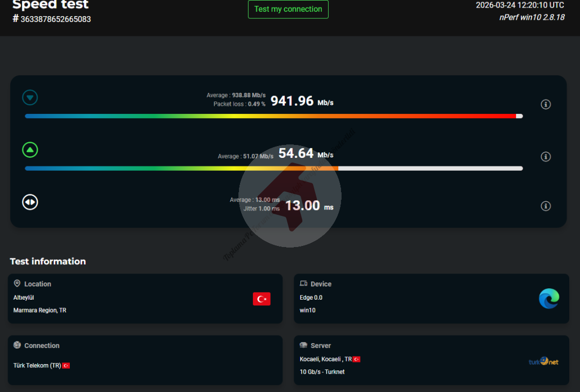The width and height of the screenshot is (580, 392).
Task: Click the Microsoft Edge browser logo
Action: (x=549, y=299)
